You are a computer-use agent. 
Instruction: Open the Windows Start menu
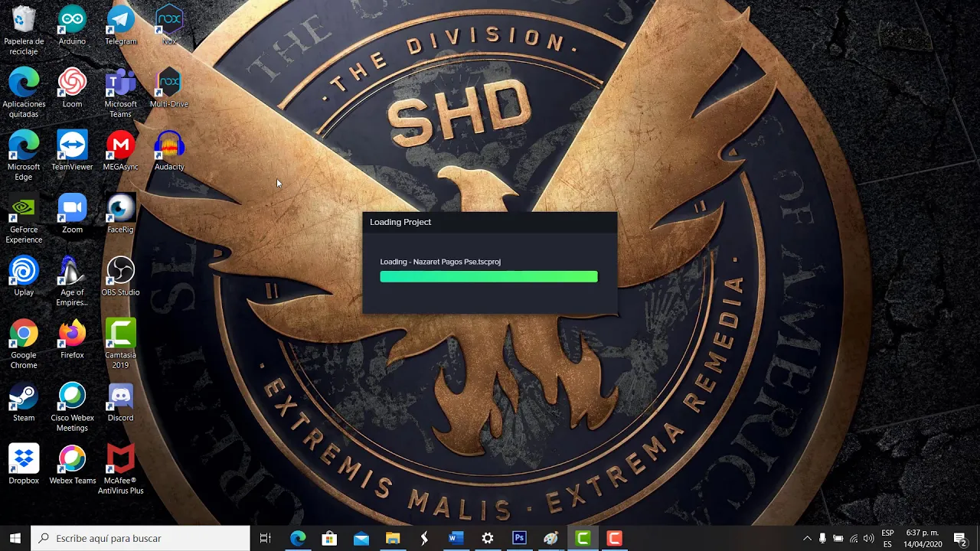coord(15,538)
